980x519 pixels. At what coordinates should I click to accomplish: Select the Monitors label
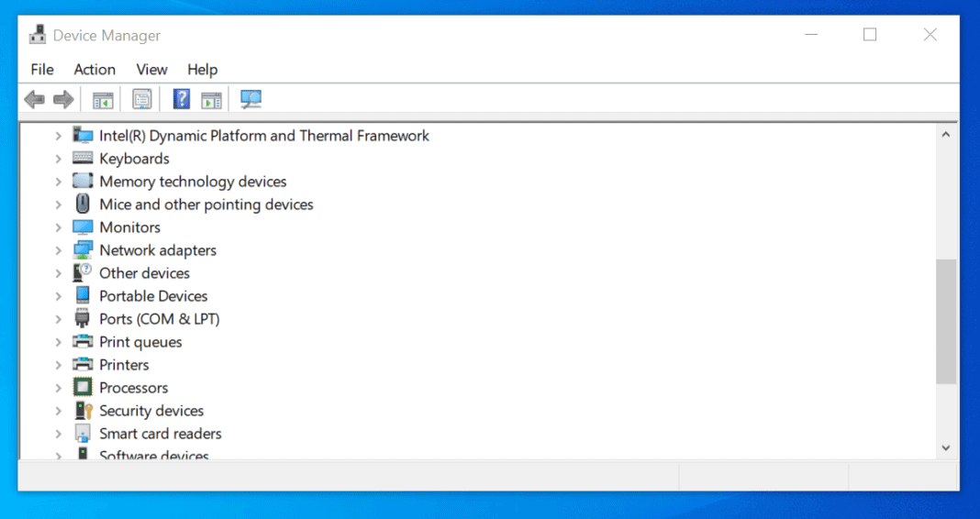tap(130, 227)
